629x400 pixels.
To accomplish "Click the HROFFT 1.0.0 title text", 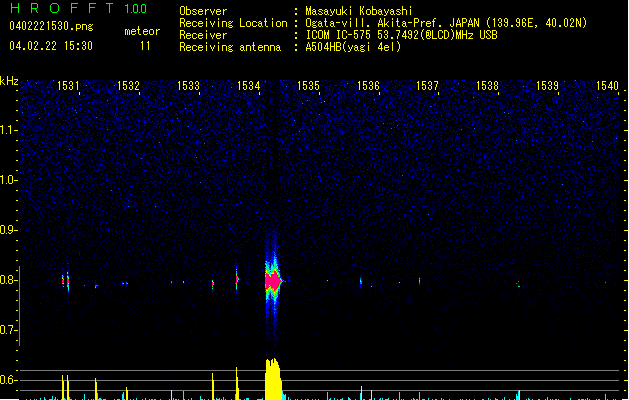I will (79, 8).
